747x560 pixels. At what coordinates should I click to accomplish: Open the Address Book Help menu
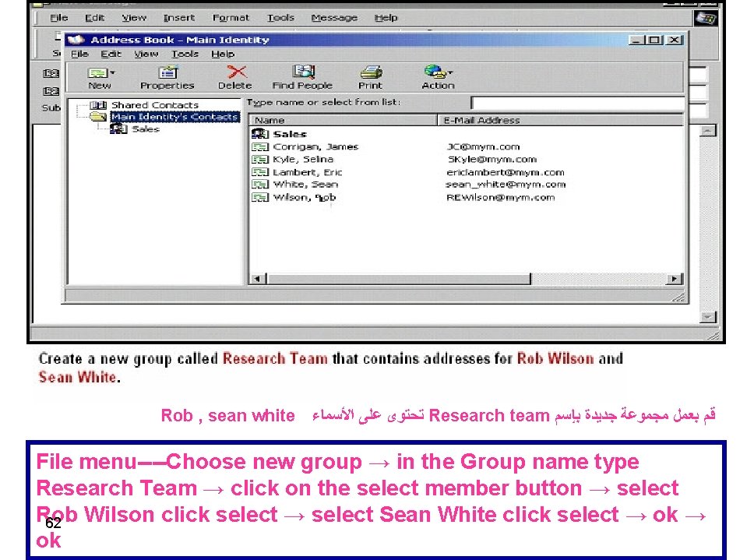[x=223, y=54]
